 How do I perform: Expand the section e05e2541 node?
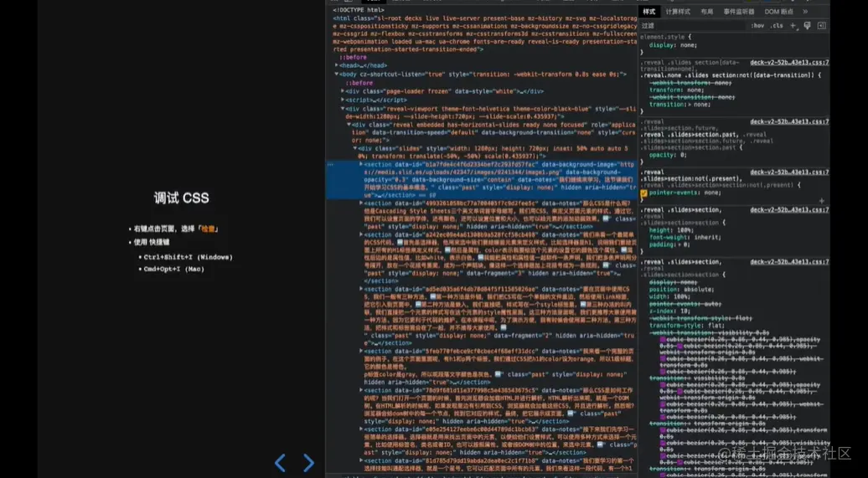[x=361, y=429]
